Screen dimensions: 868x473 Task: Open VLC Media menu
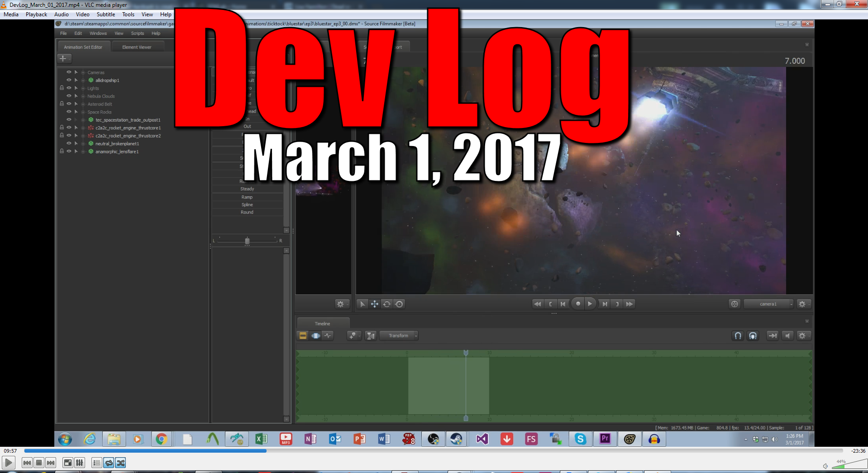11,14
